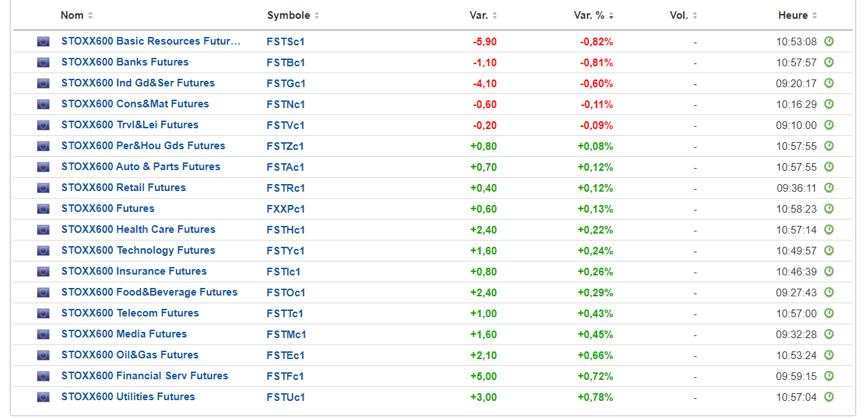868x419 pixels.
Task: Open the STOXX600 Financial Serv Futures link
Action: [144, 376]
